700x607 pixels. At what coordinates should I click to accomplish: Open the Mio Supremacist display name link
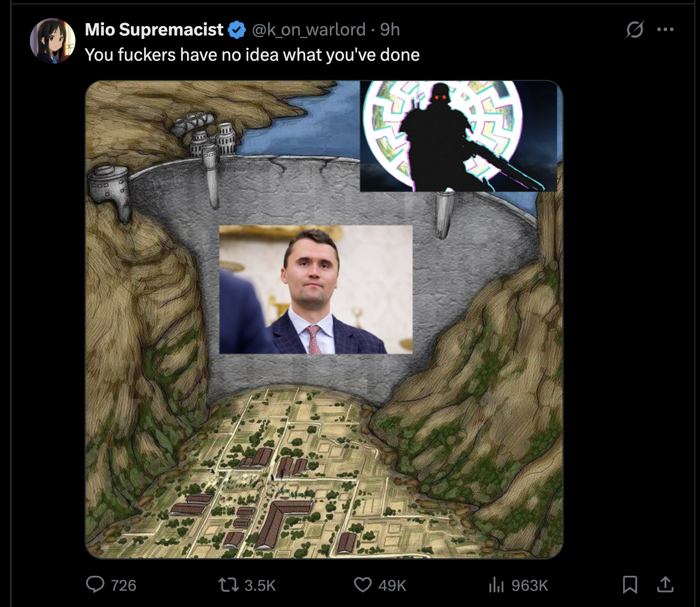pyautogui.click(x=154, y=29)
